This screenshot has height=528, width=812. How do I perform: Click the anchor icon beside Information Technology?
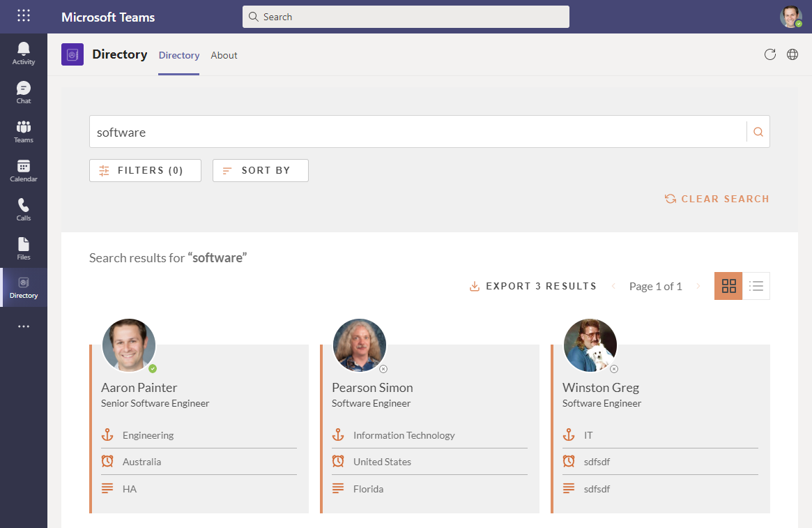click(338, 435)
